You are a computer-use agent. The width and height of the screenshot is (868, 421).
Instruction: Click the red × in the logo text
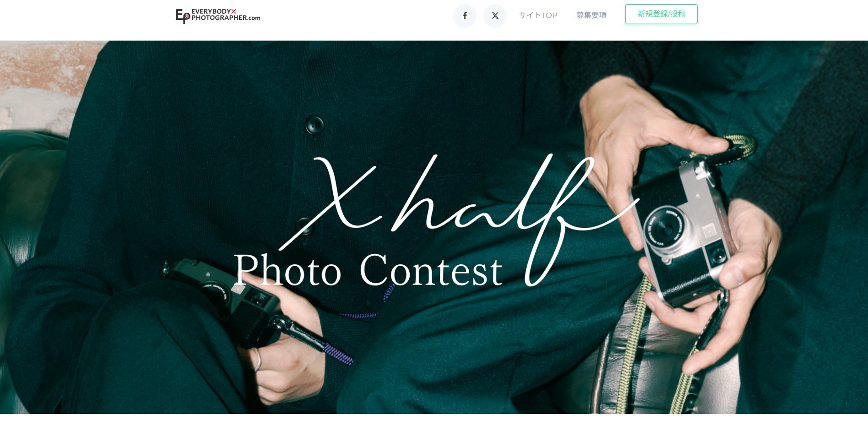tap(234, 11)
